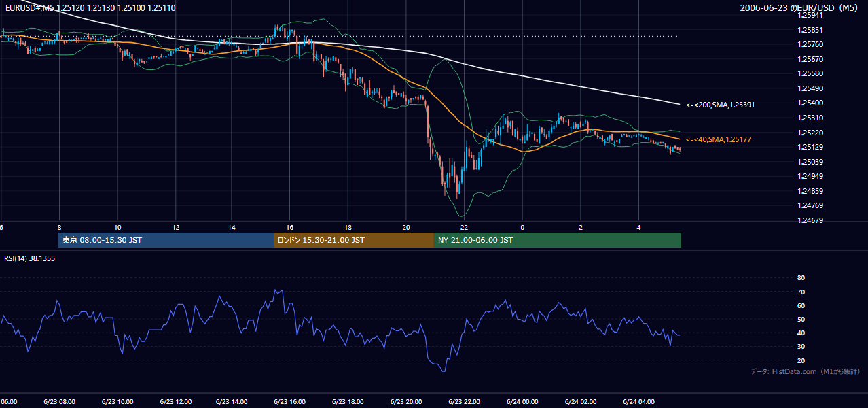
Task: Click hour label 22 under the price chart
Action: point(464,227)
